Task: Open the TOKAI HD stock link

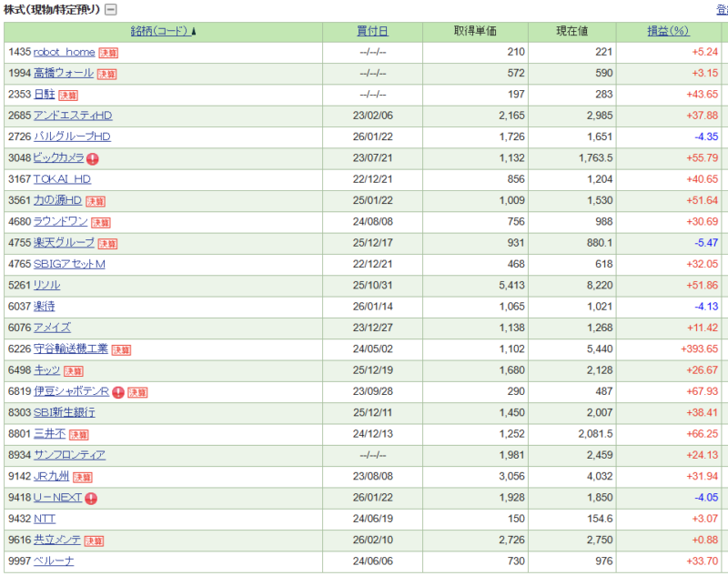Action: pyautogui.click(x=62, y=179)
